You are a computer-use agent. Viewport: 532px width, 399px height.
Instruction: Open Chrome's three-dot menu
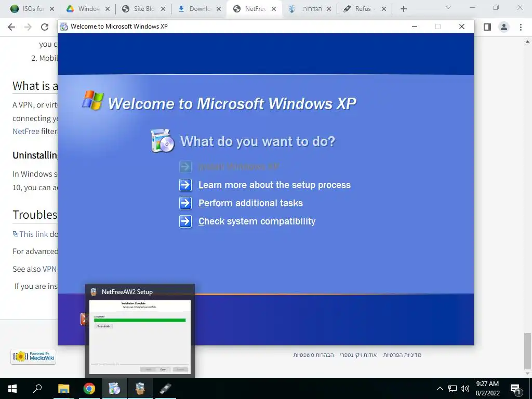point(521,27)
